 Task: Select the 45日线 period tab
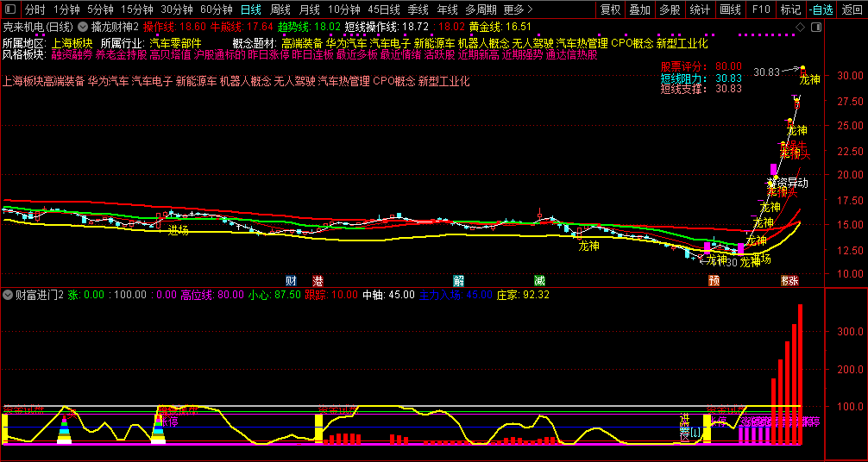(384, 9)
